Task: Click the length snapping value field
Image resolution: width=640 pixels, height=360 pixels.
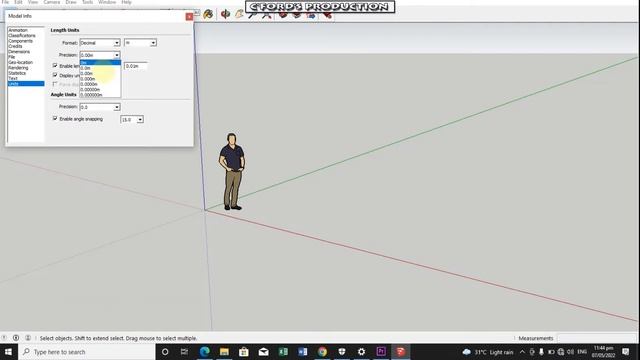Action: click(x=136, y=66)
